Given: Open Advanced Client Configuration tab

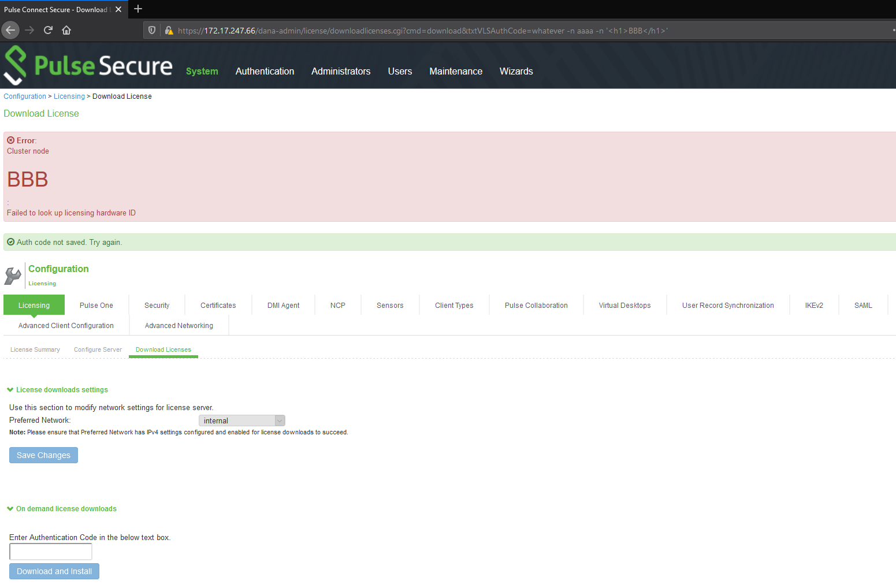Looking at the screenshot, I should 66,325.
